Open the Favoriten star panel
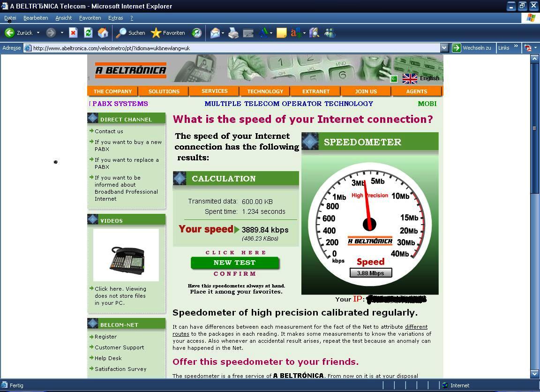The height and width of the screenshot is (392, 540). pos(168,33)
